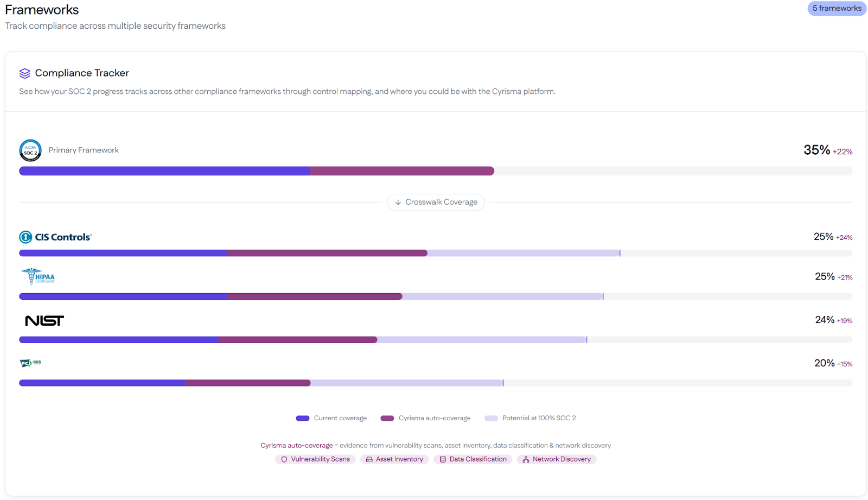This screenshot has height=500, width=868.
Task: Open the 5 frameworks badge dropdown
Action: 837,8
